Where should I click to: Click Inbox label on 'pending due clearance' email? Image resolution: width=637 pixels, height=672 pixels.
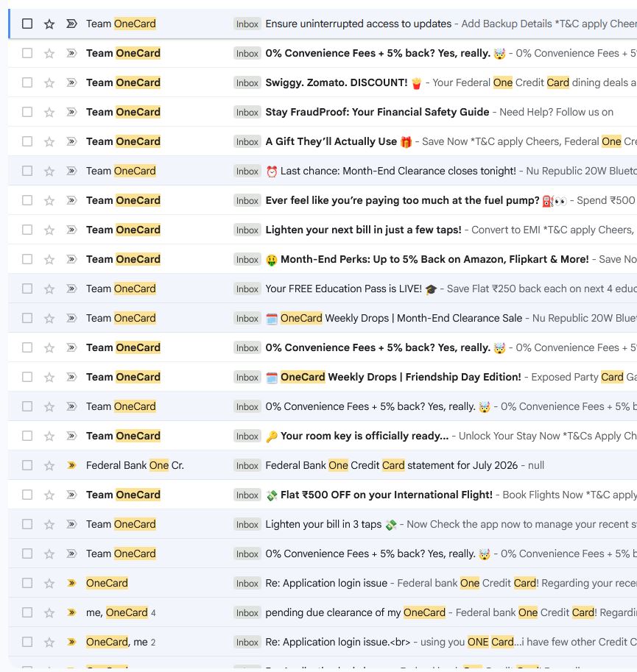[247, 613]
